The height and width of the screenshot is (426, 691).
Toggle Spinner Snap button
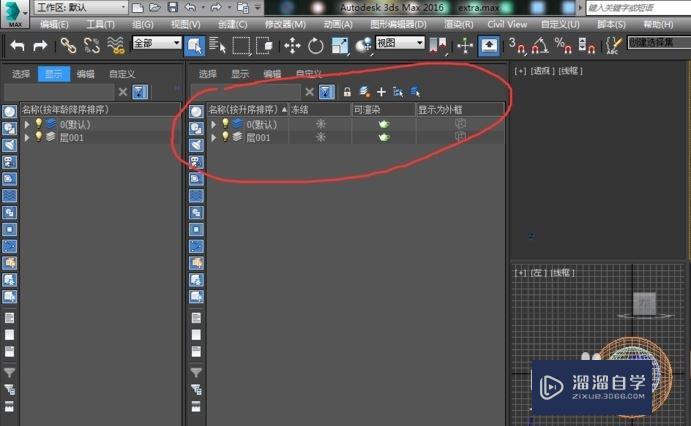coord(587,45)
